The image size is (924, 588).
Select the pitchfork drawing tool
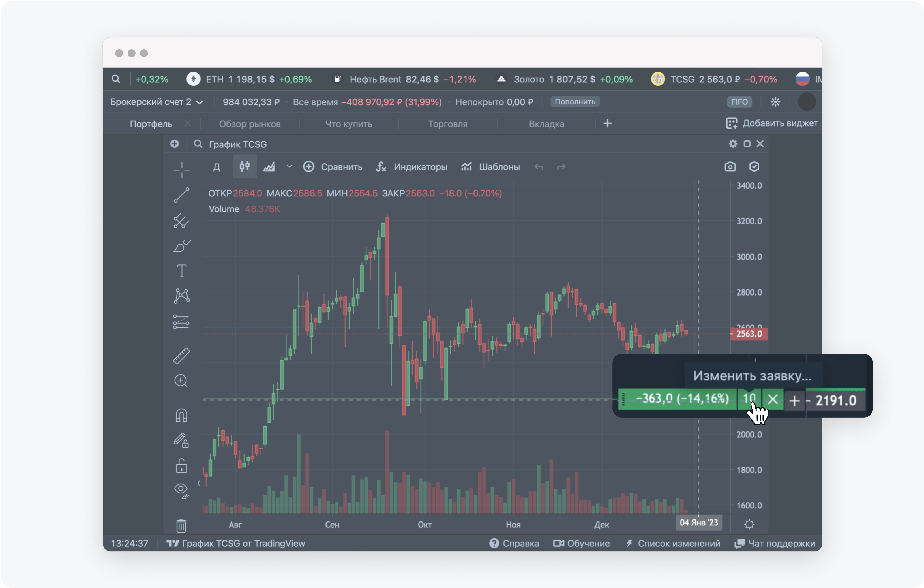point(181,221)
